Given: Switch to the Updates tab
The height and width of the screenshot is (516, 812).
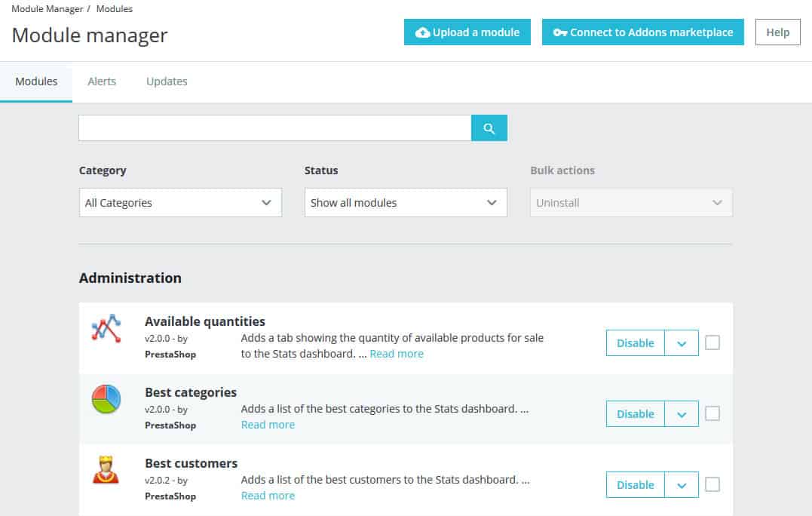Looking at the screenshot, I should (x=166, y=81).
